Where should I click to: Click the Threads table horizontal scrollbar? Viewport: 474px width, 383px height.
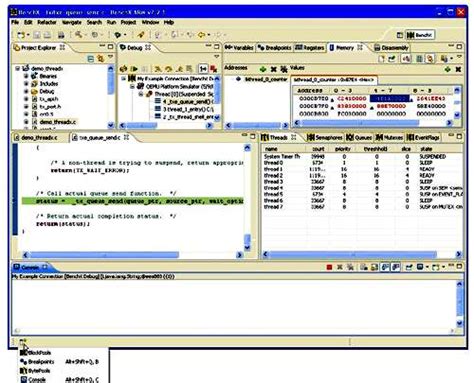tap(353, 255)
